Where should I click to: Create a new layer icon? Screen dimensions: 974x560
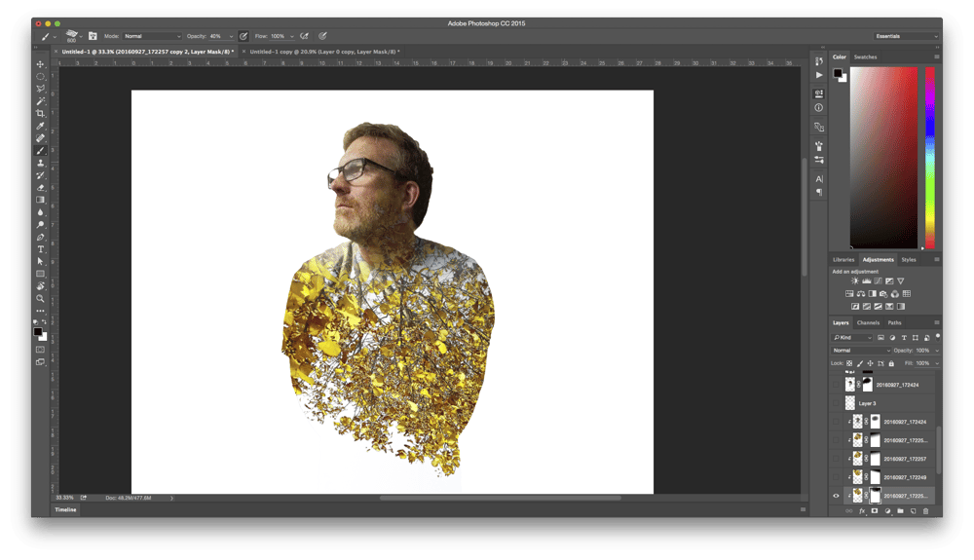pos(914,511)
